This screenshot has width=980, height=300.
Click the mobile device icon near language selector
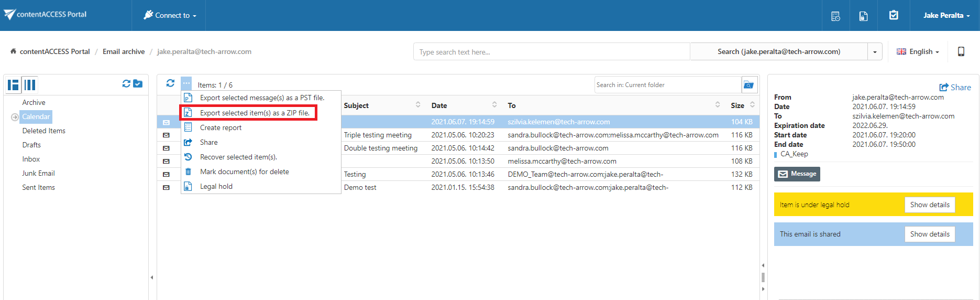click(961, 51)
